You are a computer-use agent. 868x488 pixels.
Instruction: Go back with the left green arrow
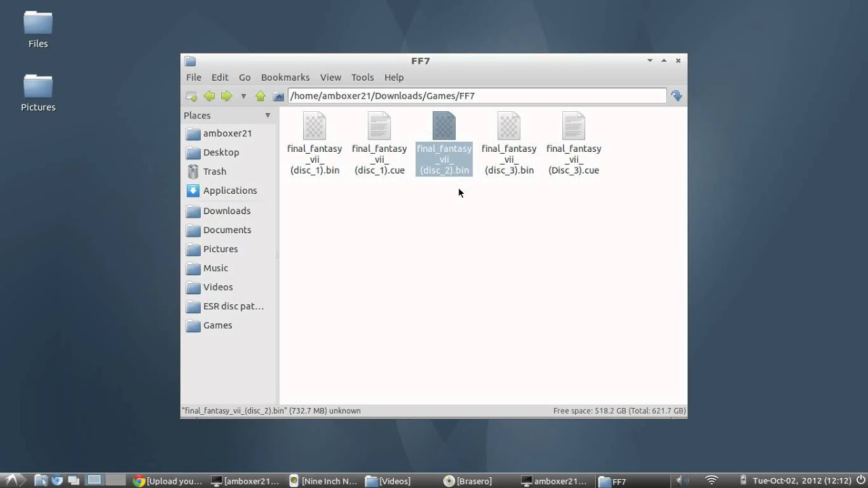coord(210,96)
